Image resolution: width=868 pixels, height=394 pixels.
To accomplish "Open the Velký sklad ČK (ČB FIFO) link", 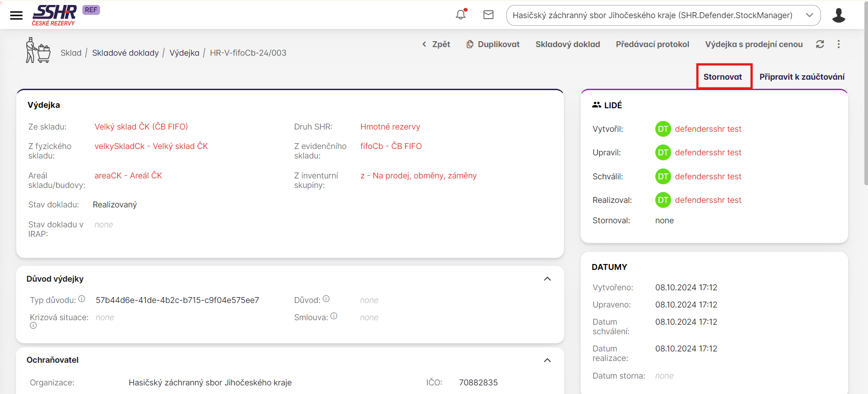I will (x=141, y=127).
